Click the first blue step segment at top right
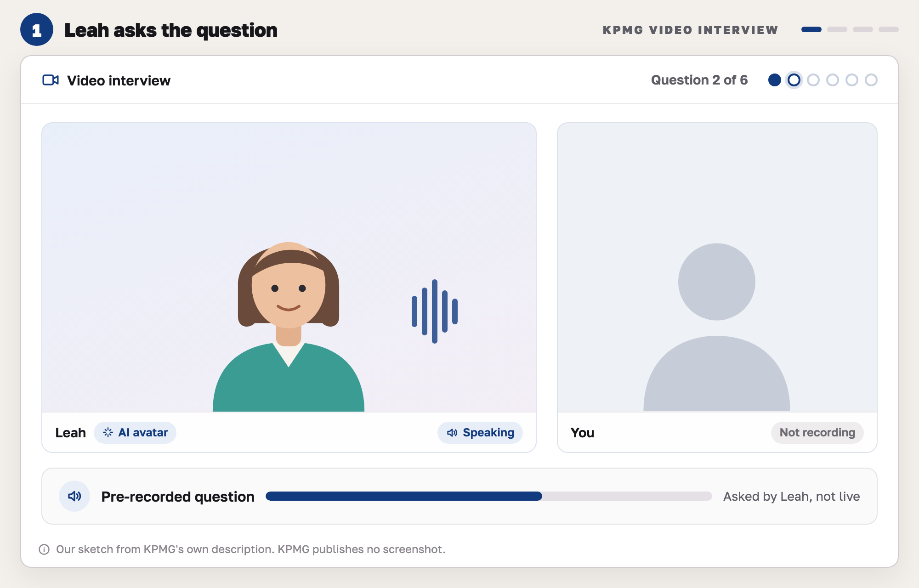Image resolution: width=919 pixels, height=588 pixels. pyautogui.click(x=811, y=29)
